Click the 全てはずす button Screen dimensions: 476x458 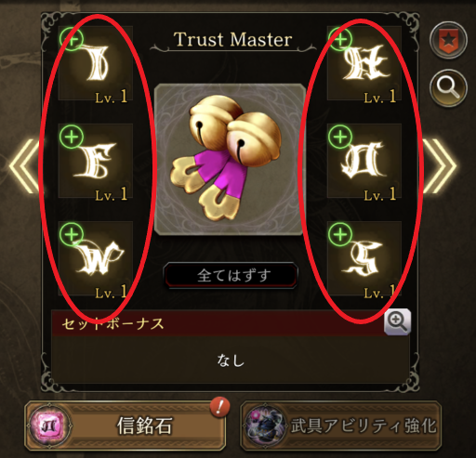(231, 275)
